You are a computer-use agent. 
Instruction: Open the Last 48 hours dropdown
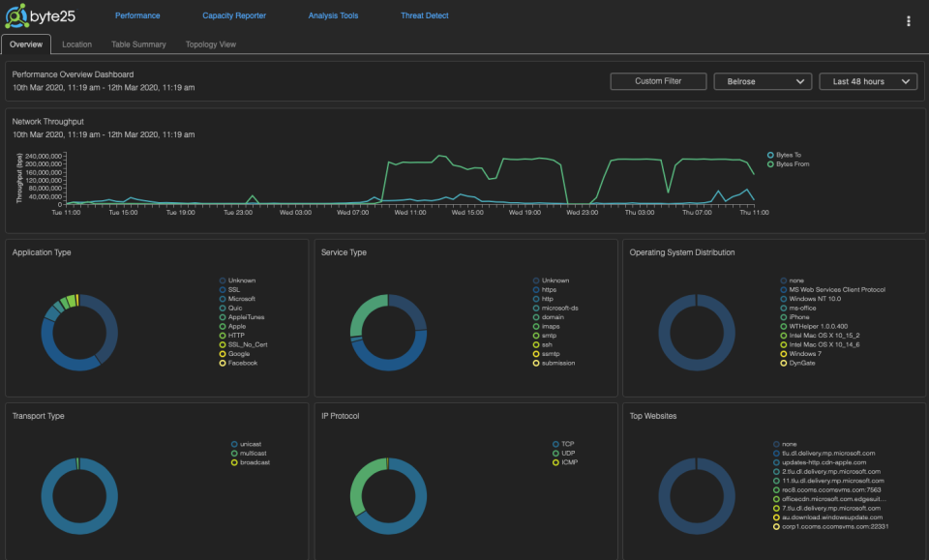[868, 82]
